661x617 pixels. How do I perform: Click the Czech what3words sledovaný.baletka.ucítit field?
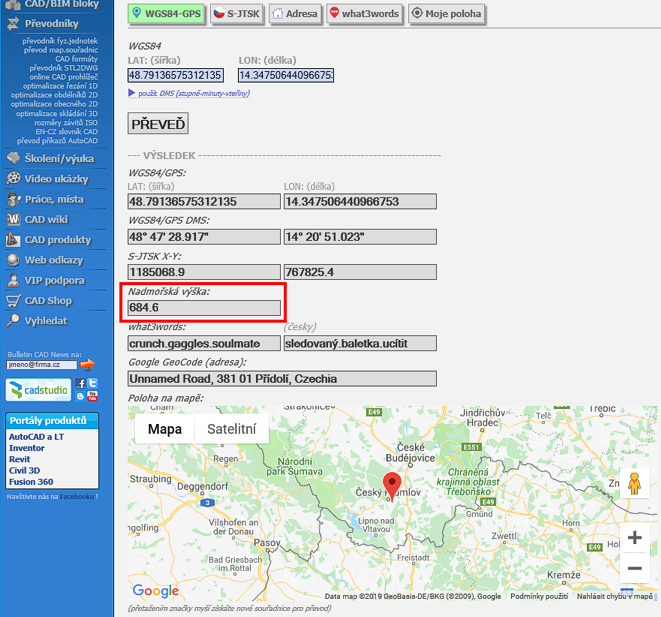pos(360,343)
